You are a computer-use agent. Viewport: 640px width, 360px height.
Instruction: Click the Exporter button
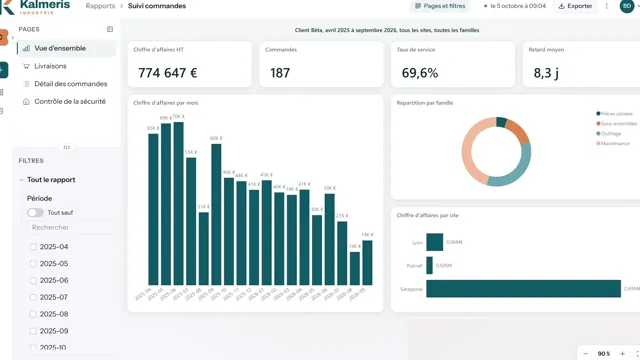(575, 6)
